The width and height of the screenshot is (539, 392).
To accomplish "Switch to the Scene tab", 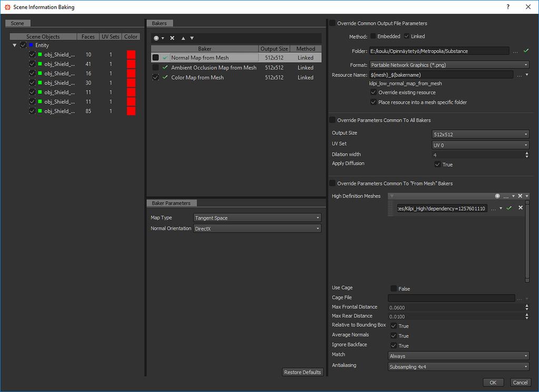I will coord(18,23).
